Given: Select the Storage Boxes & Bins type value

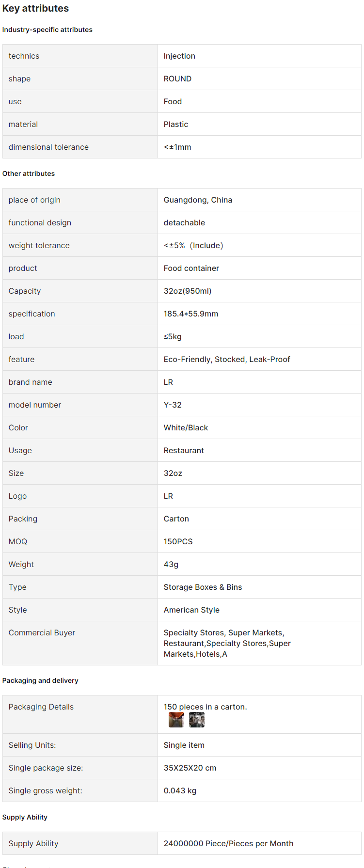Looking at the screenshot, I should tap(203, 587).
